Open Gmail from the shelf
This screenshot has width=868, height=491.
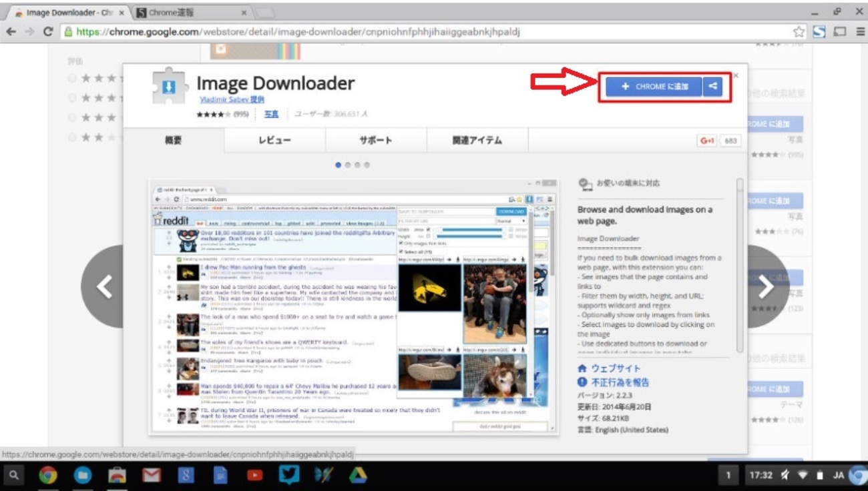point(152,475)
